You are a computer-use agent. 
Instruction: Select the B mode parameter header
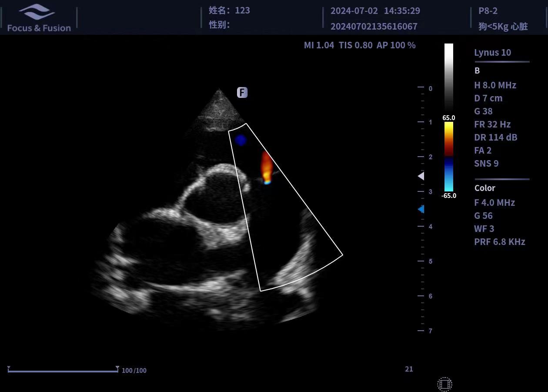coord(477,70)
